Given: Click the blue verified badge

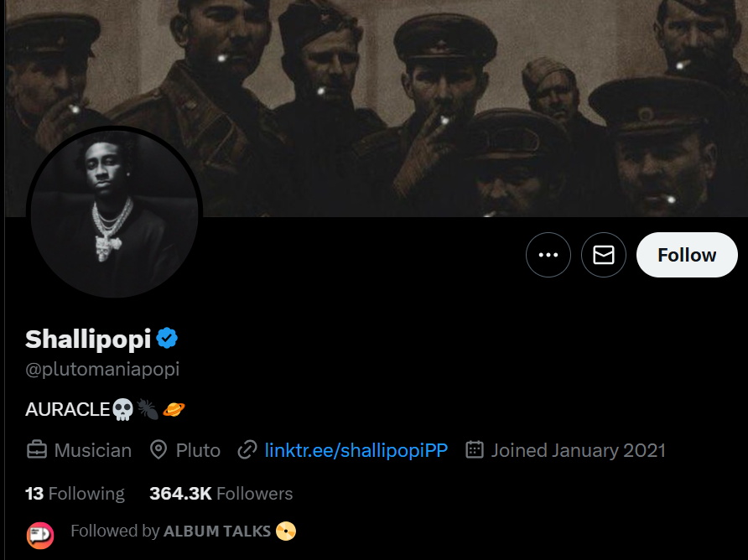Looking at the screenshot, I should (168, 339).
